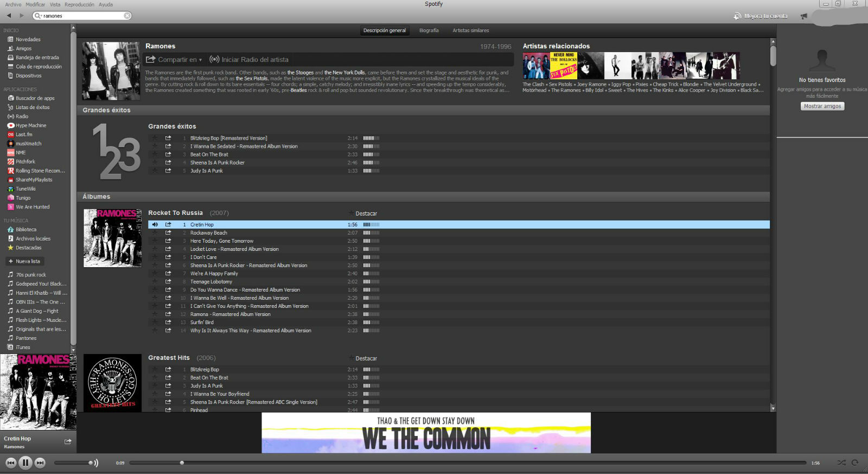Share the now-playing Cretin Hop song

68,441
